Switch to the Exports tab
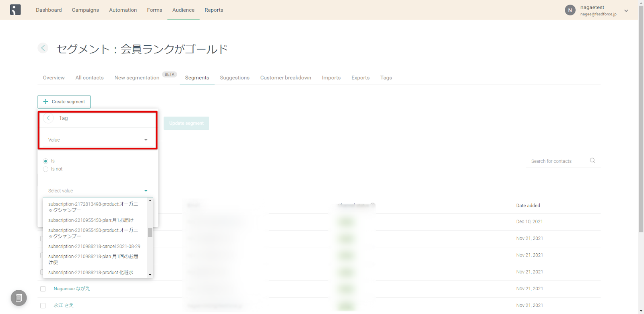 [x=360, y=78]
